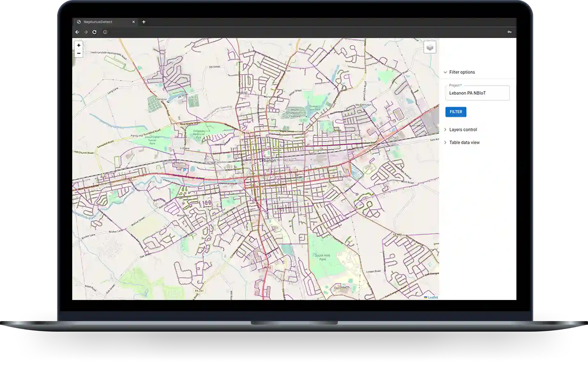The image size is (588, 371).
Task: Expand the Layers control section
Action: (x=463, y=130)
